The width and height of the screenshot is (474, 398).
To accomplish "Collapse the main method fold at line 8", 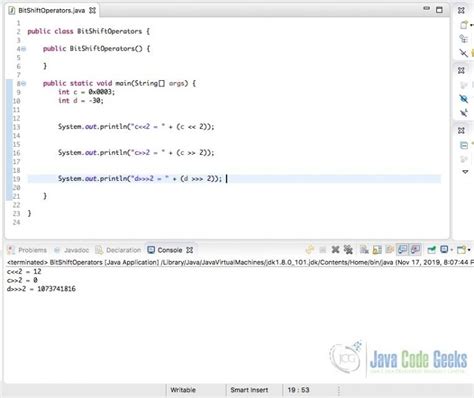I will [23, 84].
